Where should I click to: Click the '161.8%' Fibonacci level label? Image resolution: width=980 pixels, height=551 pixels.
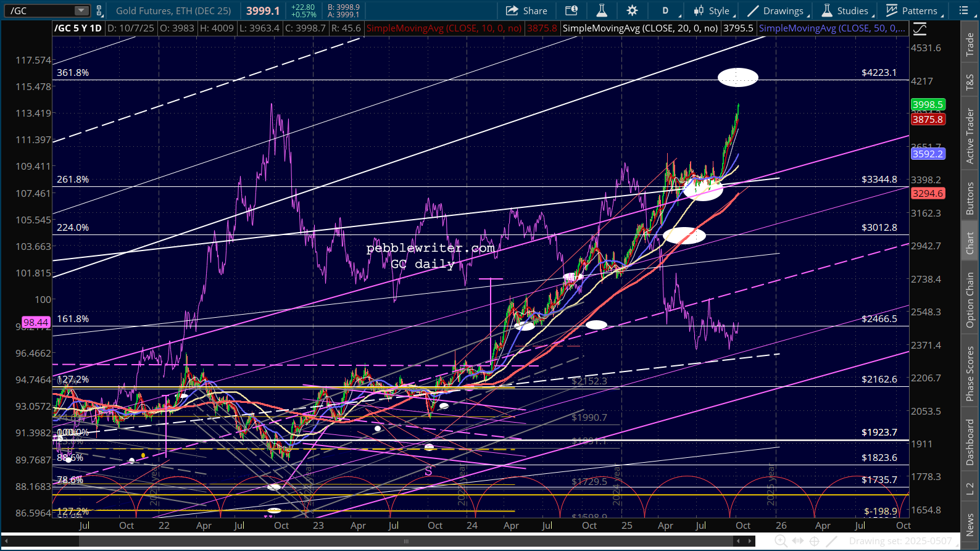point(73,319)
